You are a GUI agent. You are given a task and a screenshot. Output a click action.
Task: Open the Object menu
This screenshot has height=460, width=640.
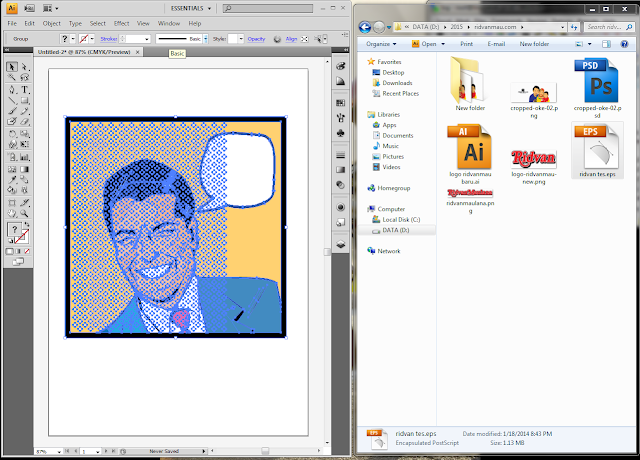(52, 24)
